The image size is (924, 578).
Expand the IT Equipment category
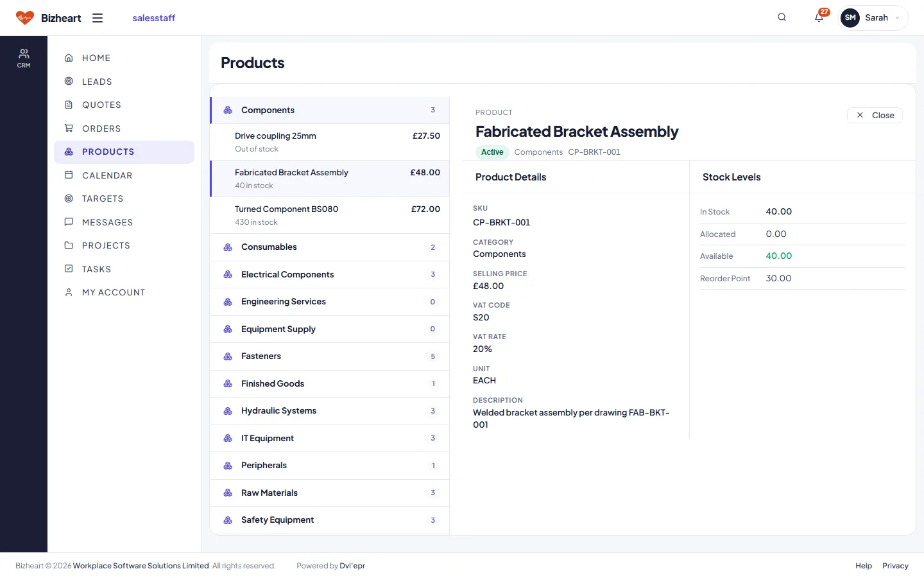330,438
